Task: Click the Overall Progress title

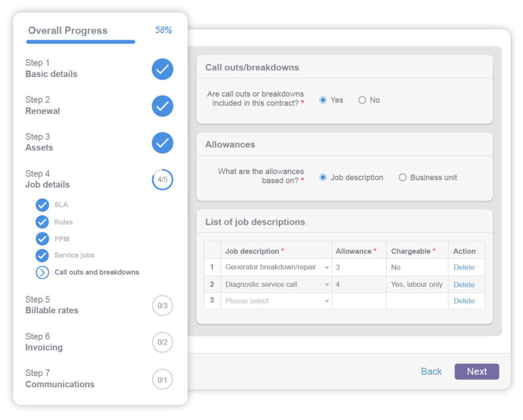Action: click(68, 30)
